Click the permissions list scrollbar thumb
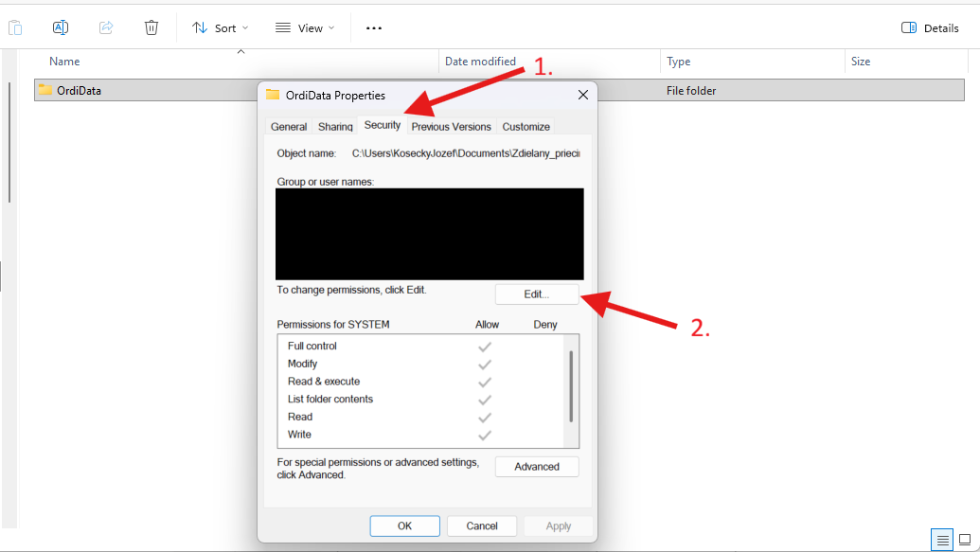Screen dimensions: 980x552 click(x=571, y=385)
